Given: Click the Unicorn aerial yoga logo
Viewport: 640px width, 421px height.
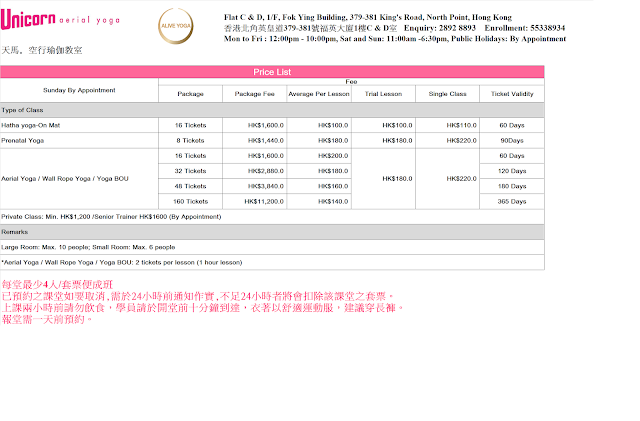Looking at the screenshot, I should point(60,19).
